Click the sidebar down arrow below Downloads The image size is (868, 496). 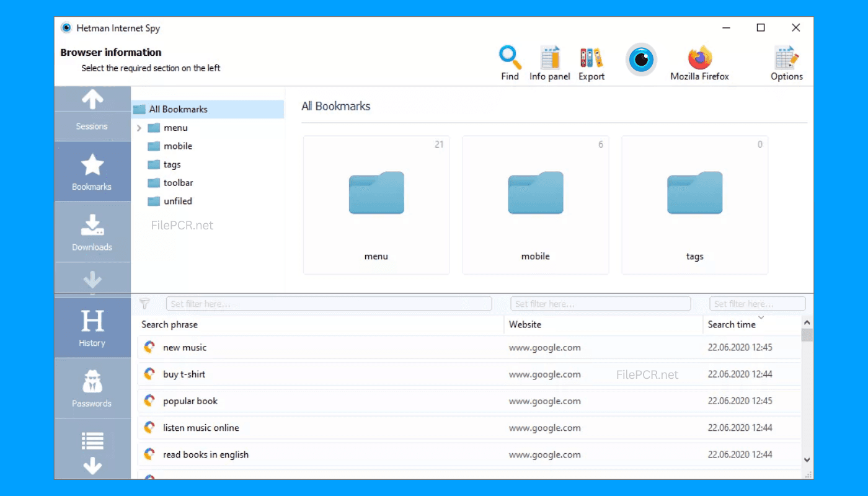point(92,279)
